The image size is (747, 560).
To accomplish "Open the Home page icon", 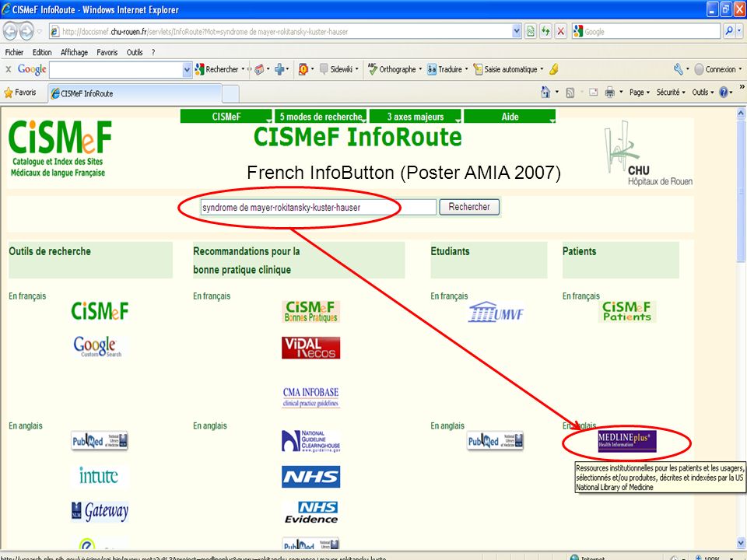I will tap(546, 92).
